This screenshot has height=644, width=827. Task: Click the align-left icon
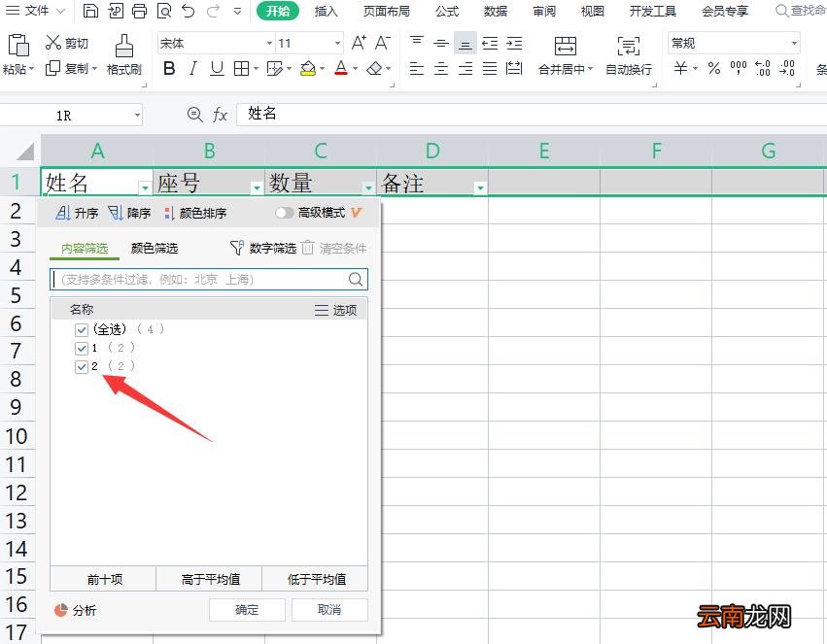tap(417, 68)
